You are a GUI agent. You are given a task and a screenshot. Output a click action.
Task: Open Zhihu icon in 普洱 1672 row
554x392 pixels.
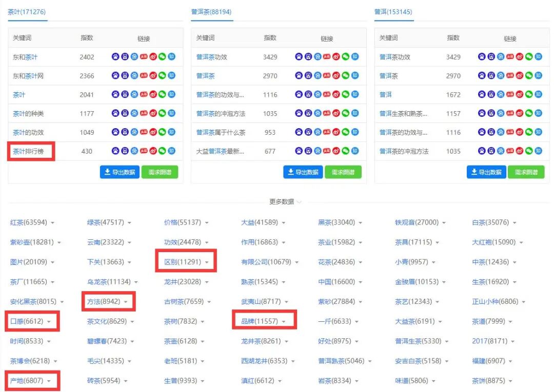point(538,94)
